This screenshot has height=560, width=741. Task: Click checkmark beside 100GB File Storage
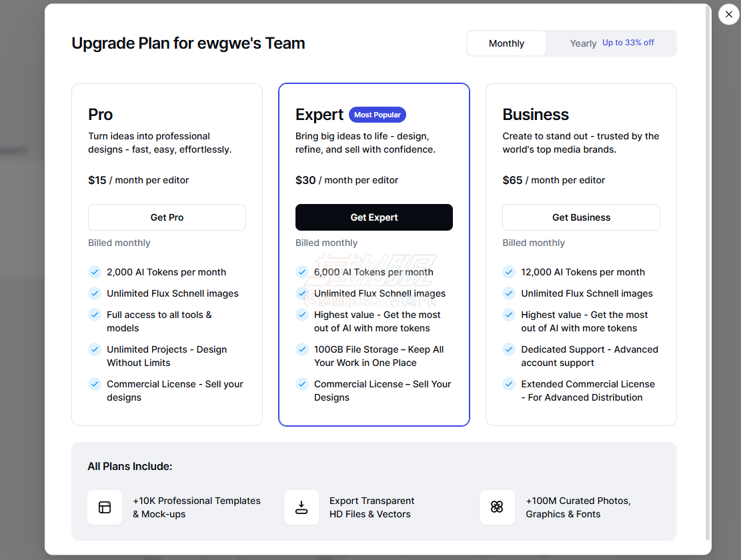tap(302, 349)
